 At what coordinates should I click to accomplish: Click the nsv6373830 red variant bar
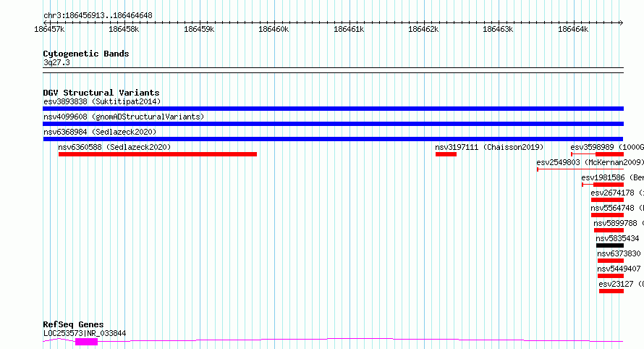pos(611,261)
